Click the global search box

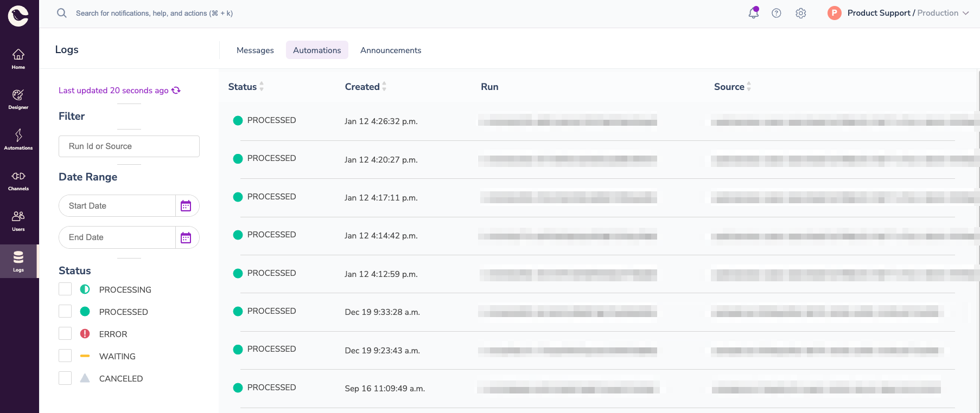(x=154, y=13)
